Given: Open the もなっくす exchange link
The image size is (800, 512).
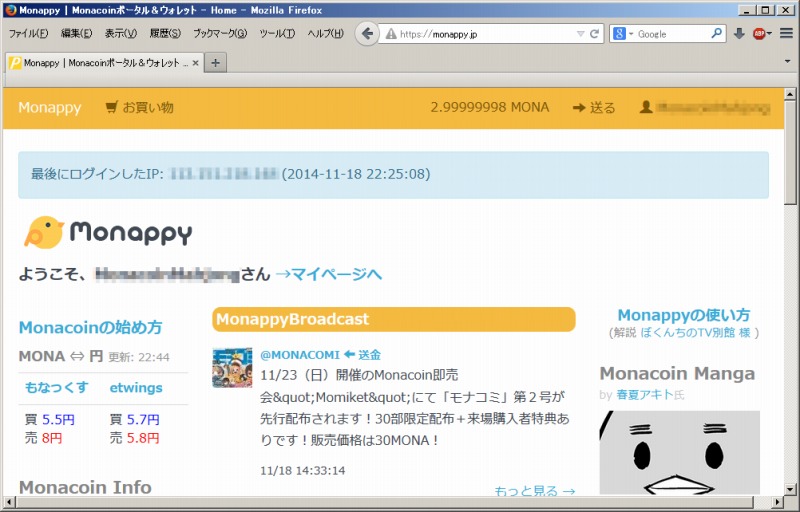Looking at the screenshot, I should point(56,388).
